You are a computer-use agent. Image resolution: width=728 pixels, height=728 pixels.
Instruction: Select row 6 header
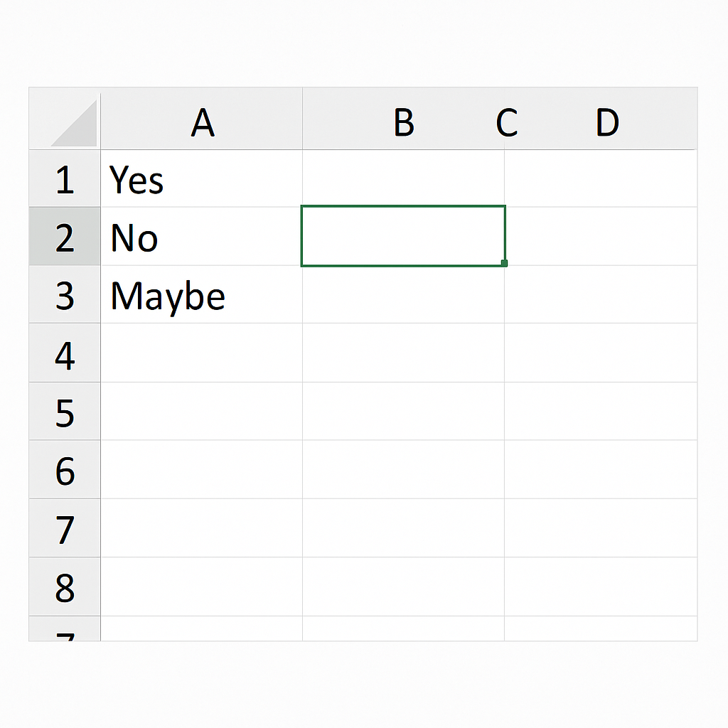[x=65, y=470]
